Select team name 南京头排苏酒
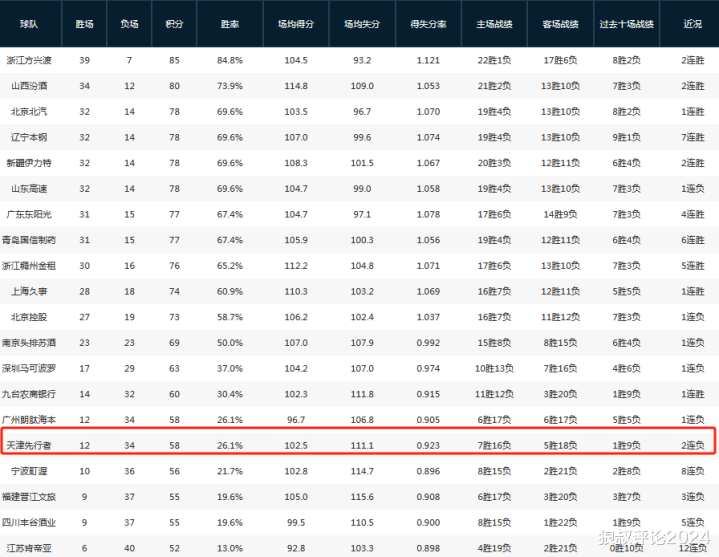Screen dimensions: 719x557 pyautogui.click(x=29, y=342)
